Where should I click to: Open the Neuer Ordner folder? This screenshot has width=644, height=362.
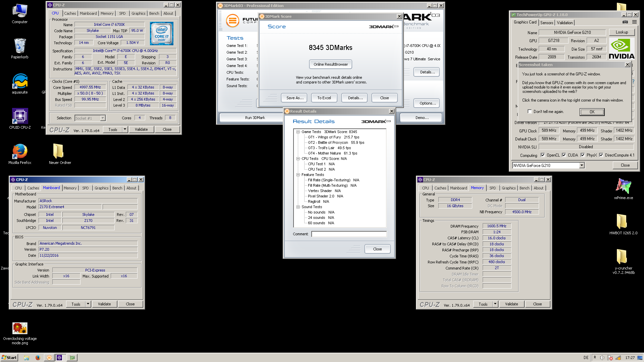pyautogui.click(x=60, y=154)
